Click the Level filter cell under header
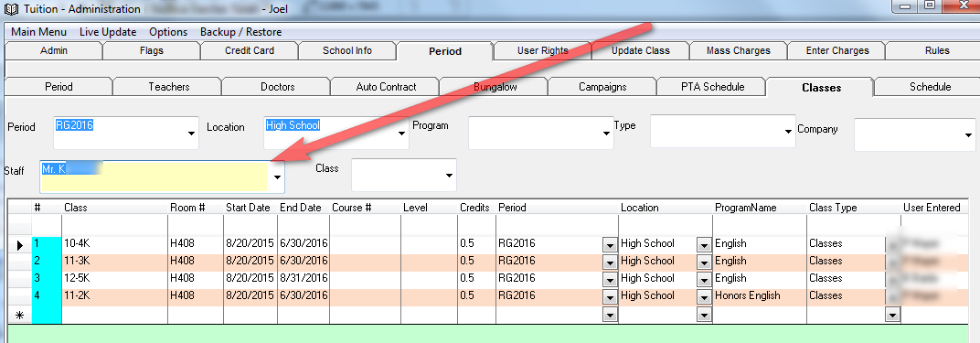Viewport: 980px width, 343px height. coord(429,226)
